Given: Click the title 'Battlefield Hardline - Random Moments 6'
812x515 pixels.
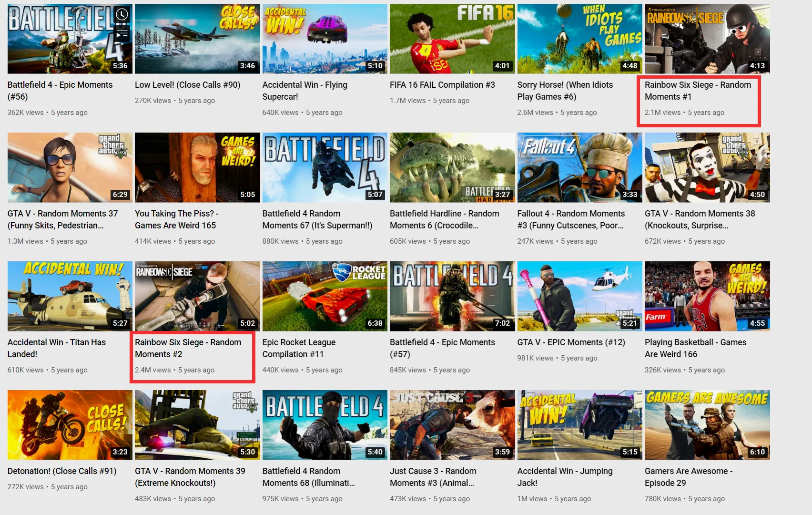Looking at the screenshot, I should pyautogui.click(x=445, y=219).
